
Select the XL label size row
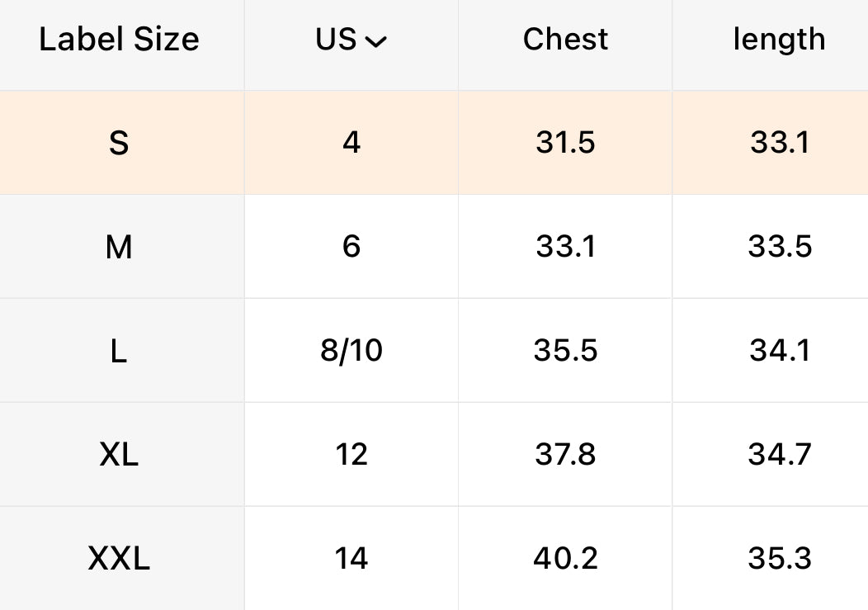pos(119,455)
